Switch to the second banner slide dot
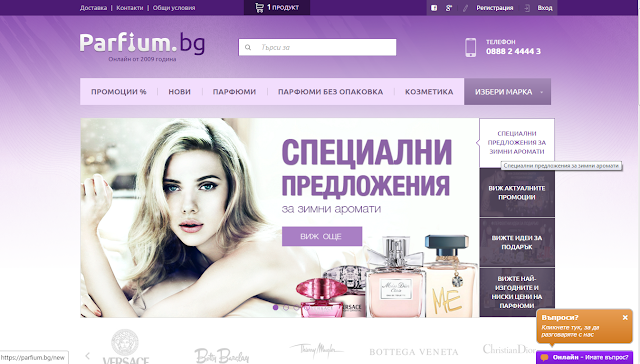The width and height of the screenshot is (640, 364). click(x=286, y=307)
